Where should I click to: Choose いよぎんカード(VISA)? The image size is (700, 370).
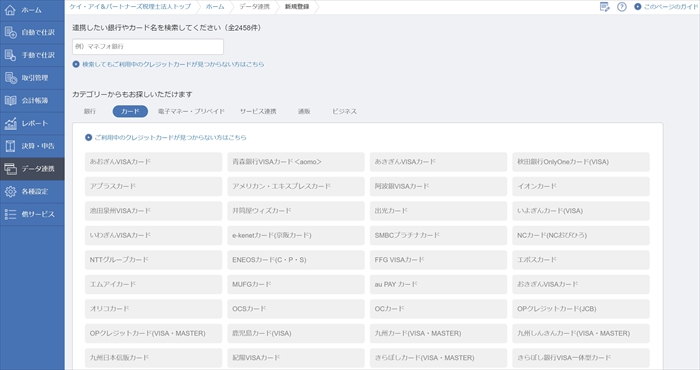(x=581, y=211)
